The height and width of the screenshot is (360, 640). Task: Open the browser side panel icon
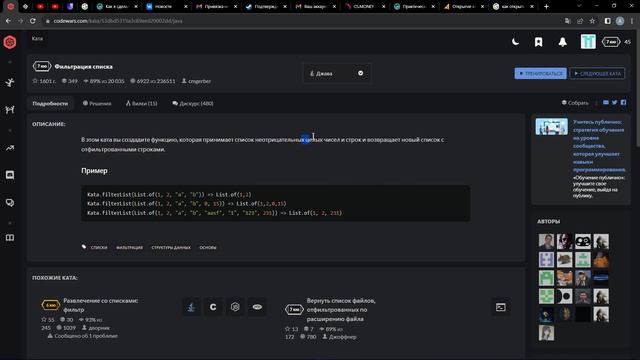click(x=607, y=21)
